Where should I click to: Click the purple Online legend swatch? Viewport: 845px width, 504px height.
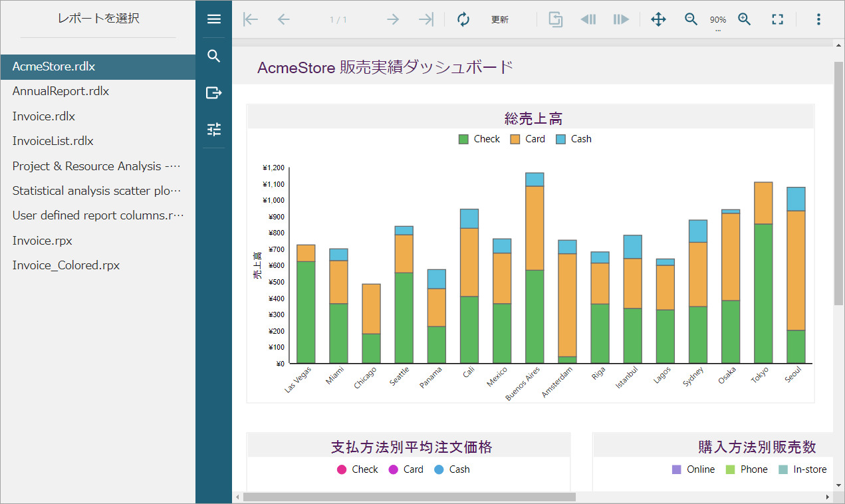point(677,469)
